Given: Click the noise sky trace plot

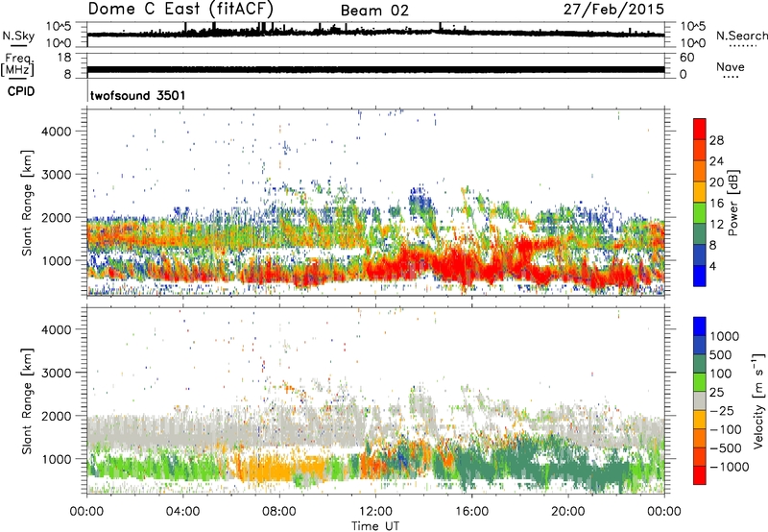Looking at the screenshot, I should pos(375,33).
